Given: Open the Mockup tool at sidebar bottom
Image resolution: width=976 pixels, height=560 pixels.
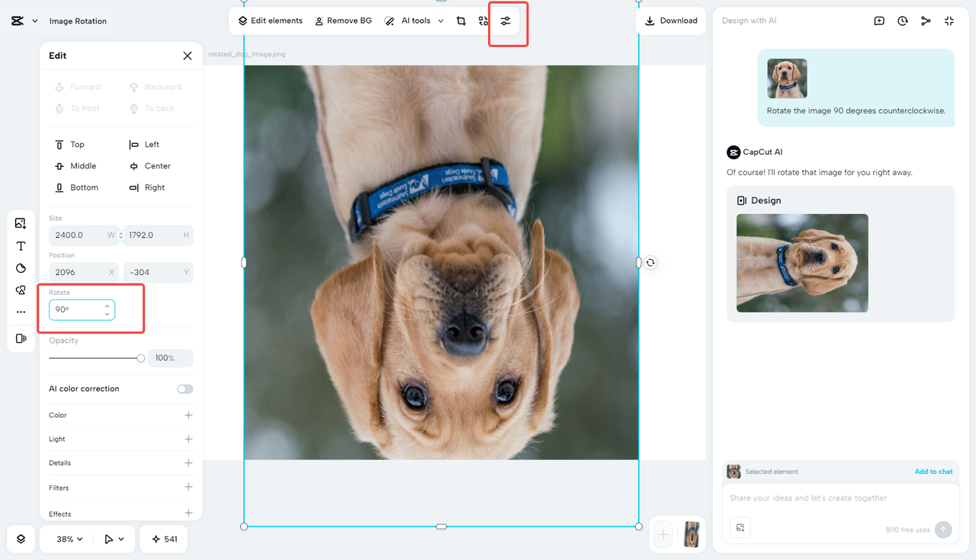Looking at the screenshot, I should pyautogui.click(x=21, y=338).
